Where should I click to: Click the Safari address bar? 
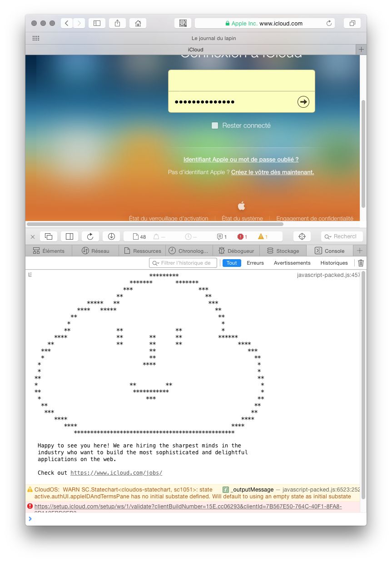(x=265, y=23)
